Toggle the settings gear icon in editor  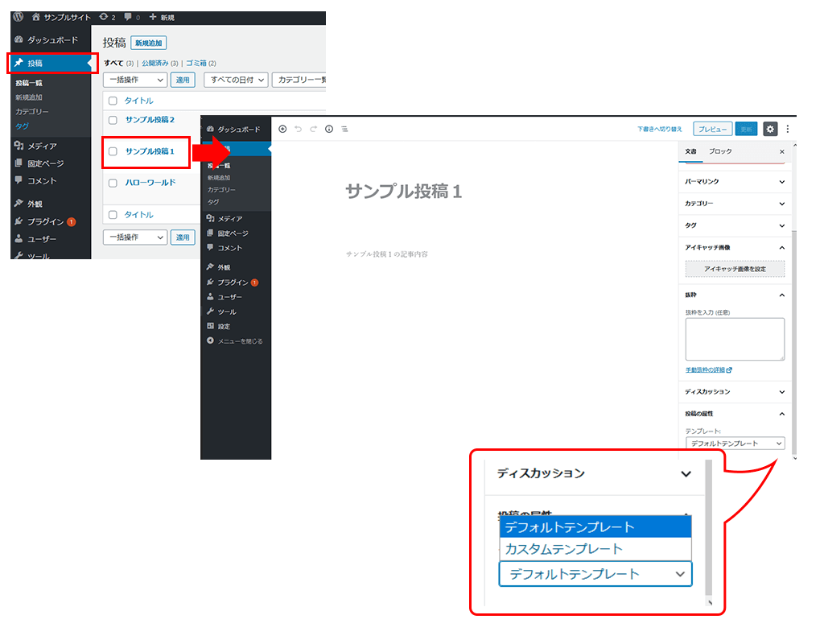pyautogui.click(x=770, y=129)
